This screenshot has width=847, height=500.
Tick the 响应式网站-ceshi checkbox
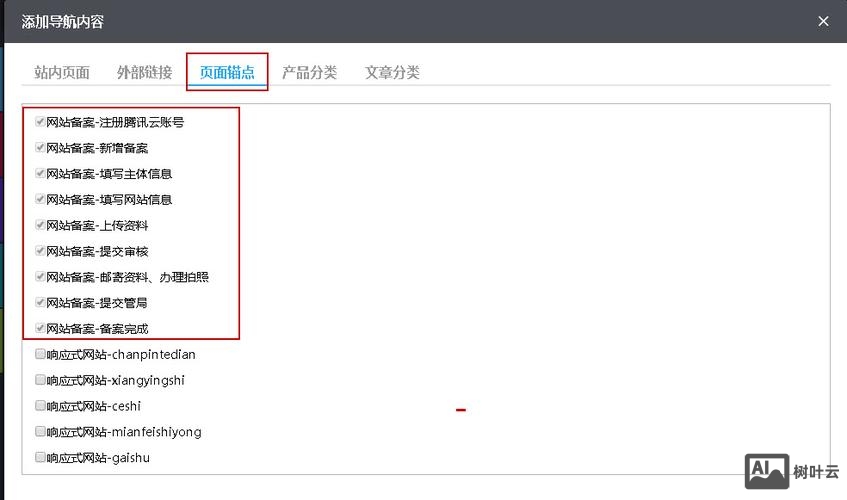tap(40, 406)
